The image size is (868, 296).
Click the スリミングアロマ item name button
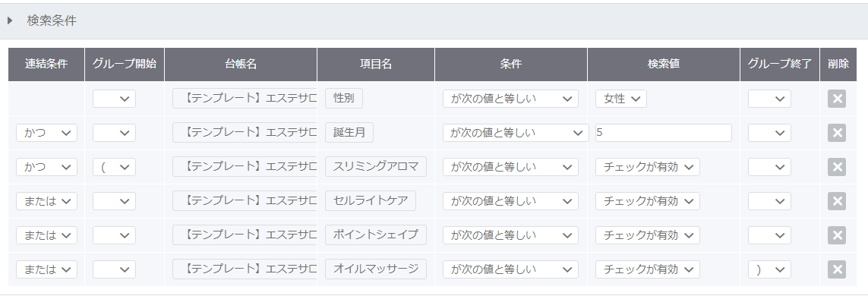pyautogui.click(x=376, y=167)
